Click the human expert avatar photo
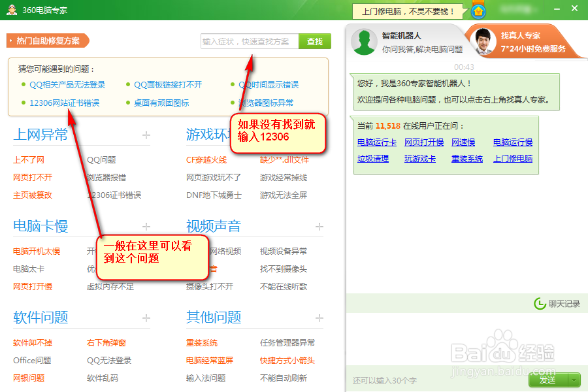 tap(483, 41)
